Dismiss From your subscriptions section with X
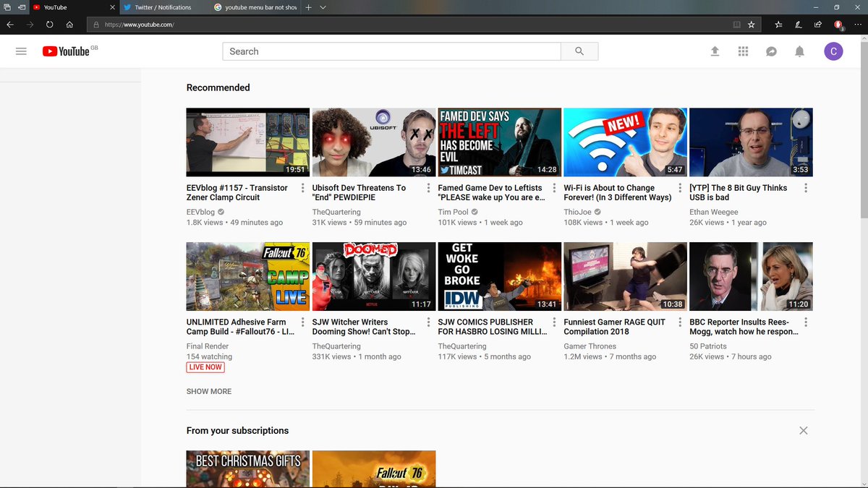 click(803, 430)
